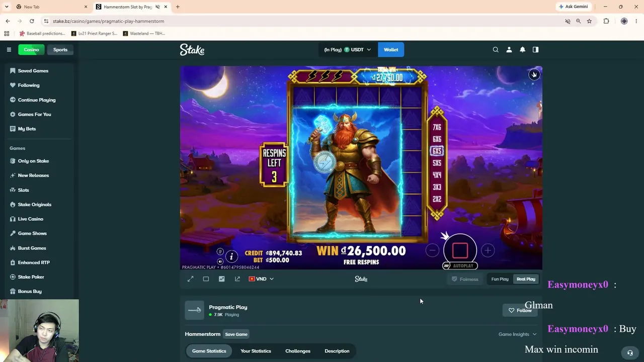Click the down arrow button atop game
This screenshot has width=644, height=362.
pos(534,74)
